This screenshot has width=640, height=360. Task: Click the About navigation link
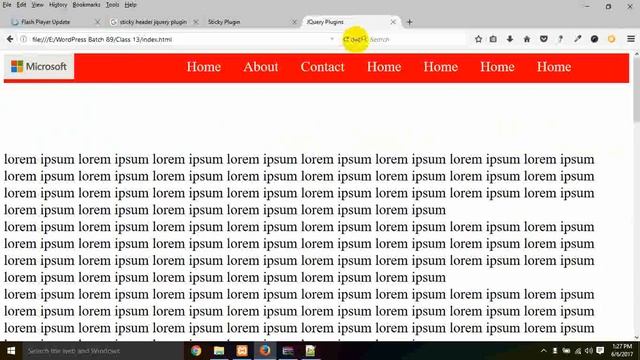tap(261, 67)
